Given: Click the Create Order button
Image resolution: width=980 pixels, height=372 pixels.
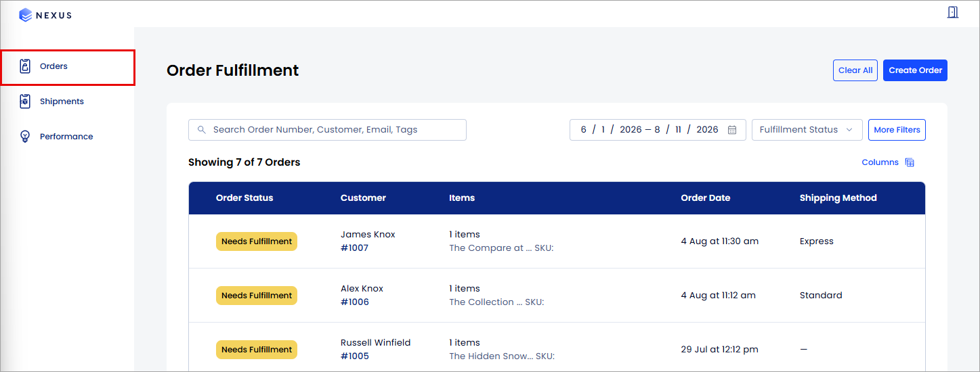Looking at the screenshot, I should (x=915, y=70).
